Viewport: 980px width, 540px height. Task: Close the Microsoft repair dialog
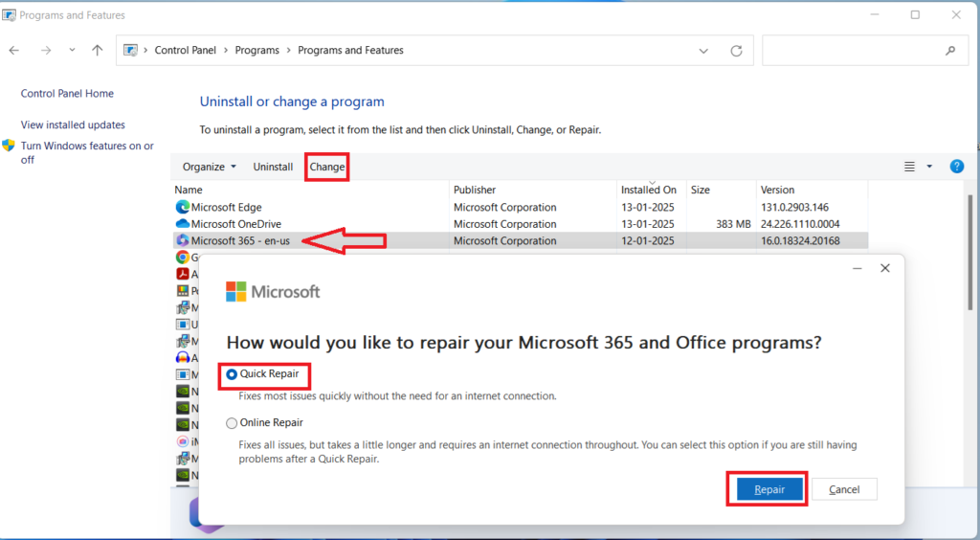point(885,268)
